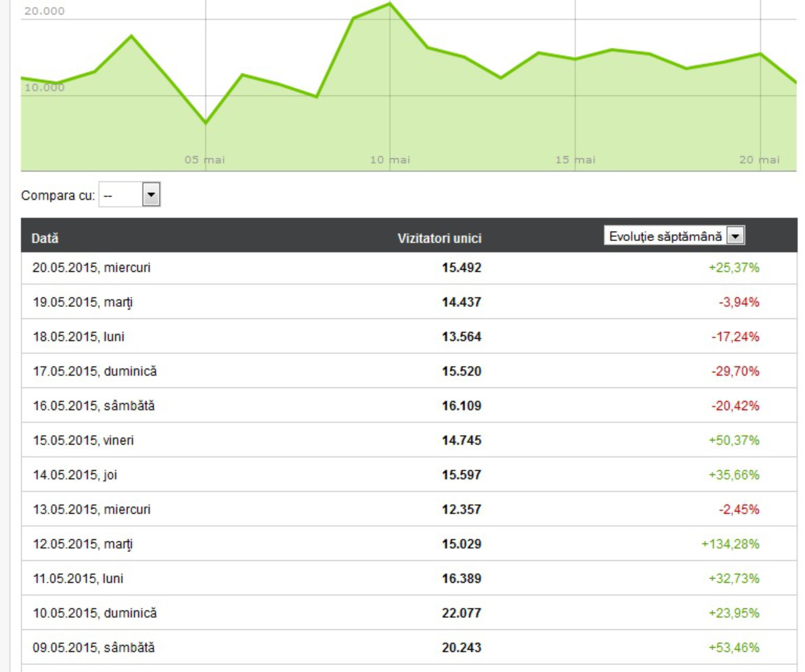805x672 pixels.
Task: Click the '15 mai' chart axis label
Action: pyautogui.click(x=575, y=160)
